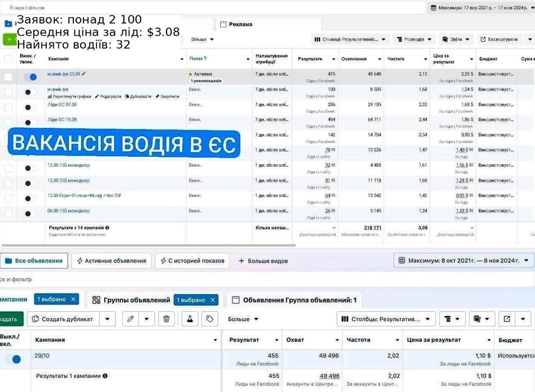Open arrow dropdown next to 'Создать дубликат'
Viewport: 535px width, 392px height.
click(x=108, y=319)
